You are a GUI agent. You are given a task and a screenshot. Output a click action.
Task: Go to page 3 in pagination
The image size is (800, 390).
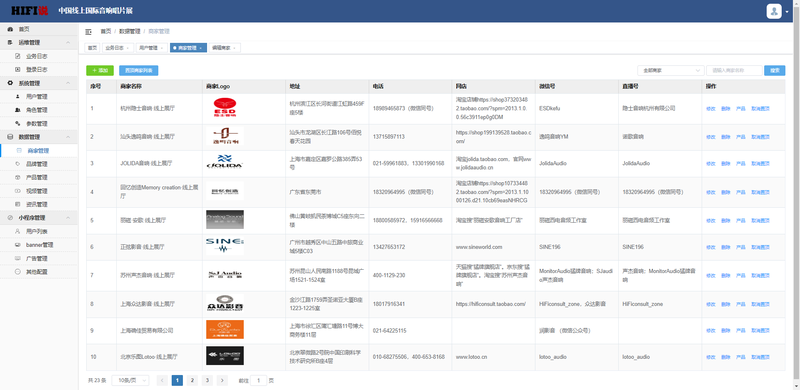tap(207, 380)
